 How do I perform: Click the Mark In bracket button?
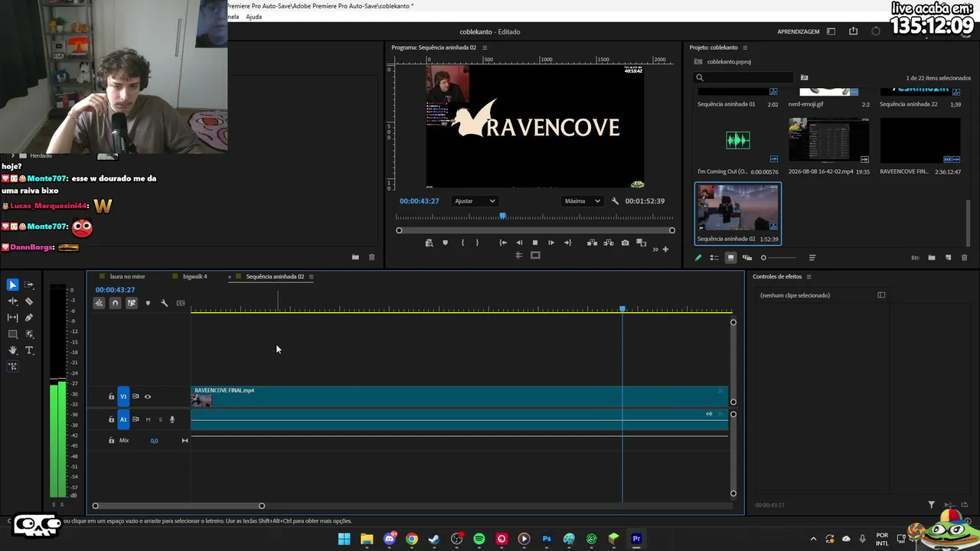(x=462, y=243)
